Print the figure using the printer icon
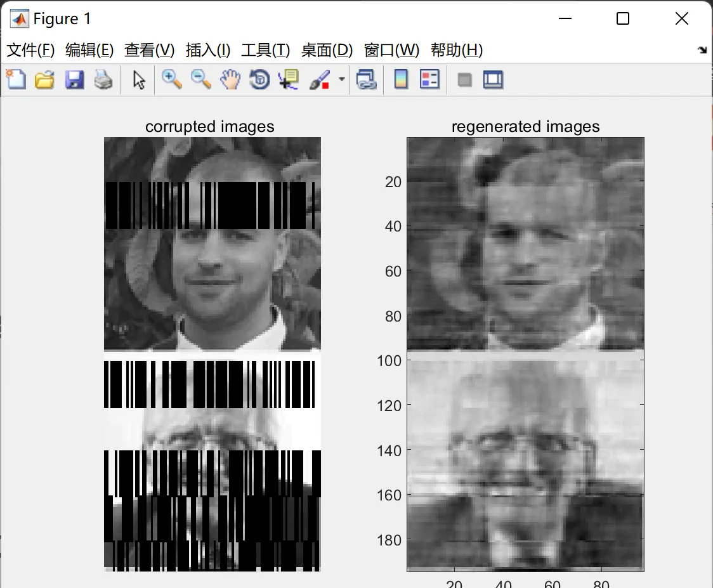Screen dimensions: 713x588 (103, 79)
